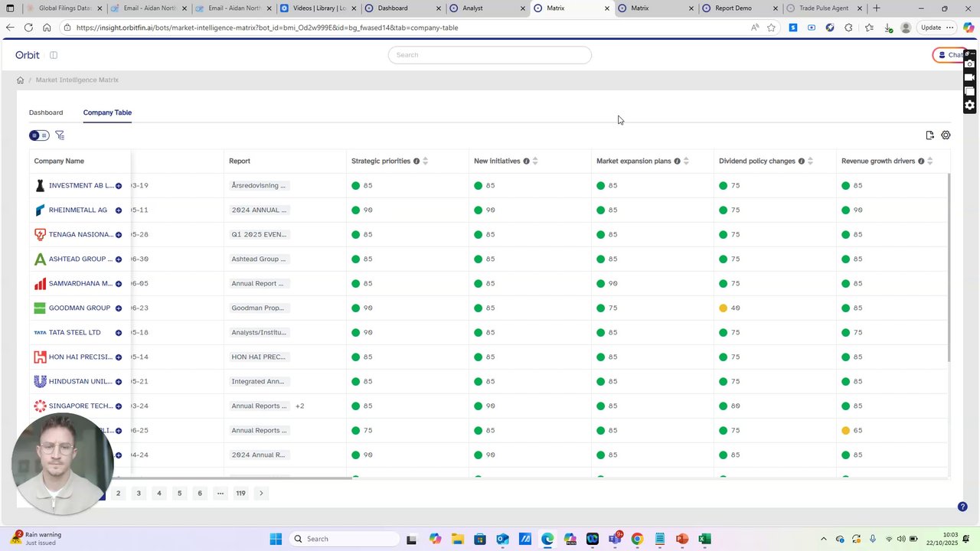Switch to Videos | Library browser tab
This screenshot has width=980, height=551.
click(x=318, y=8)
